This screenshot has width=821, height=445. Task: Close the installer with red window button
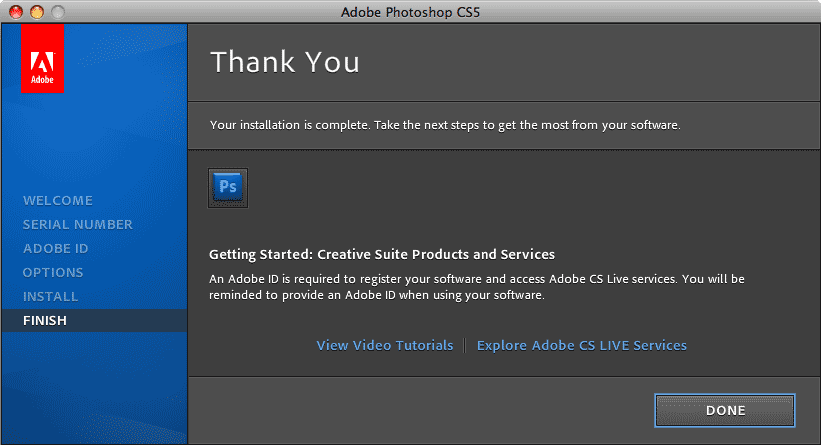(x=16, y=12)
